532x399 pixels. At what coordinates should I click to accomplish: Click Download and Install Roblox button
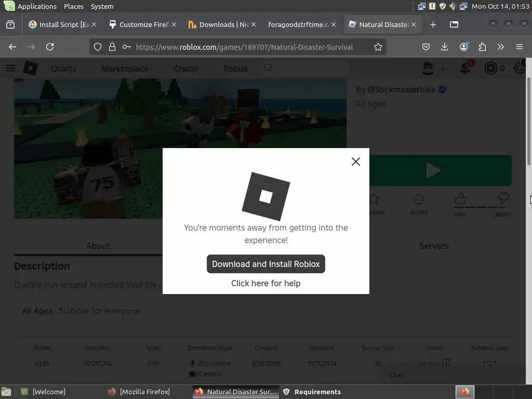[x=265, y=264]
